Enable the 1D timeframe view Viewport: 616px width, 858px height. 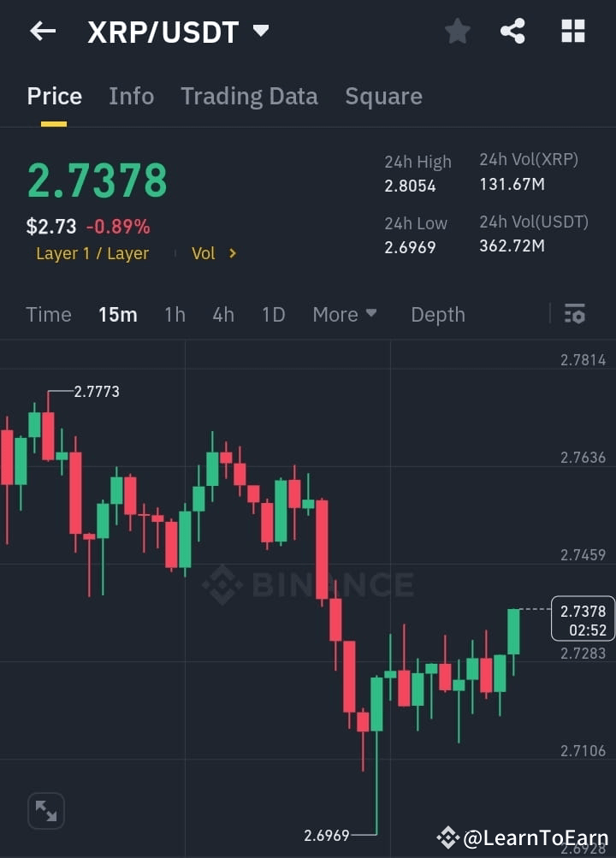273,315
